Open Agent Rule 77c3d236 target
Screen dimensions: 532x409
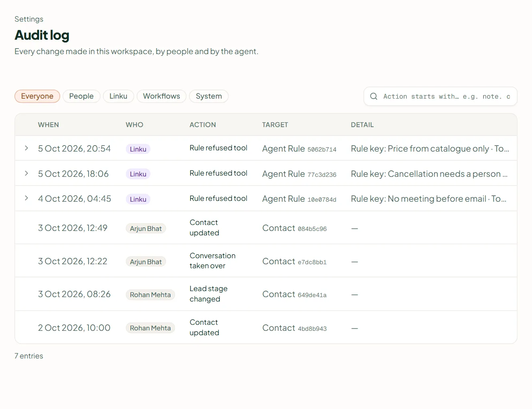click(x=299, y=174)
